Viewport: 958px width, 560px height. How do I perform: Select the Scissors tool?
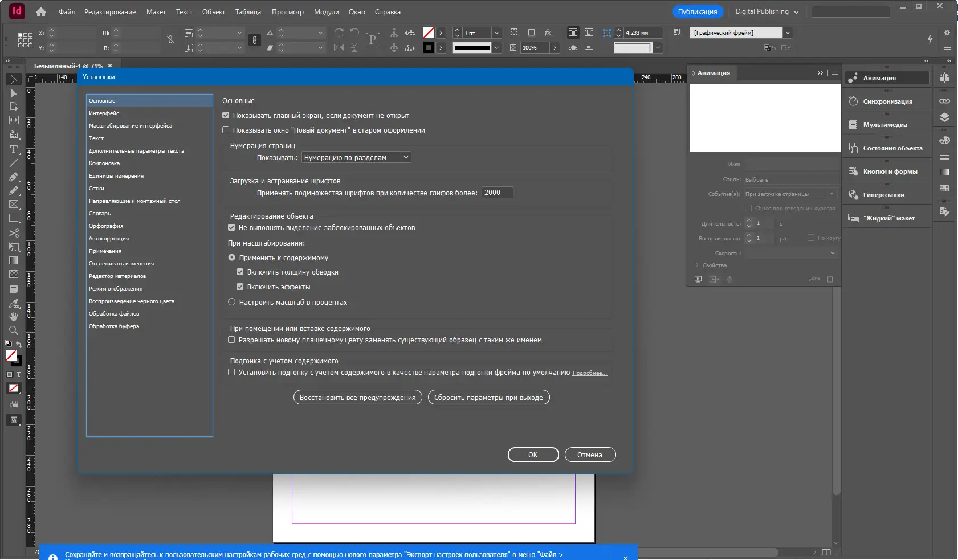point(14,232)
